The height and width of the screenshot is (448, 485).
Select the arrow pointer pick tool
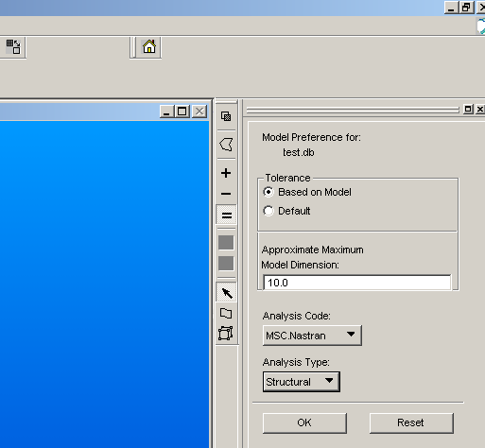[227, 293]
